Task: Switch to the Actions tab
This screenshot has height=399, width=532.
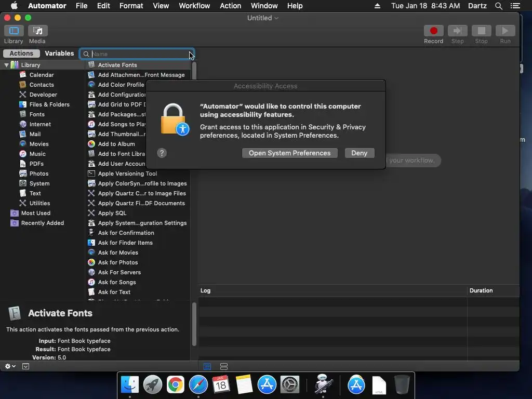Action: click(21, 54)
